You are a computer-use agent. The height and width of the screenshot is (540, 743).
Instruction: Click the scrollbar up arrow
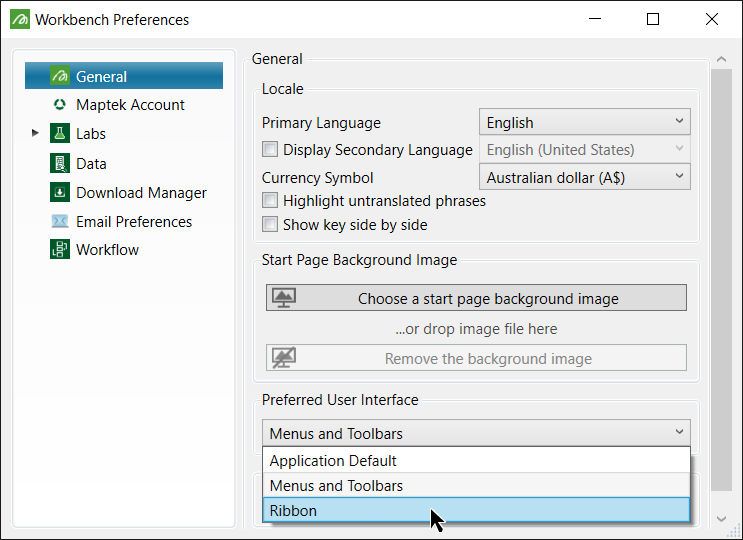point(720,59)
